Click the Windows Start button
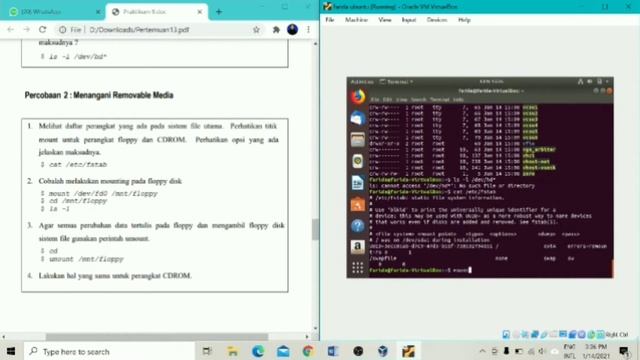 pyautogui.click(x=11, y=351)
